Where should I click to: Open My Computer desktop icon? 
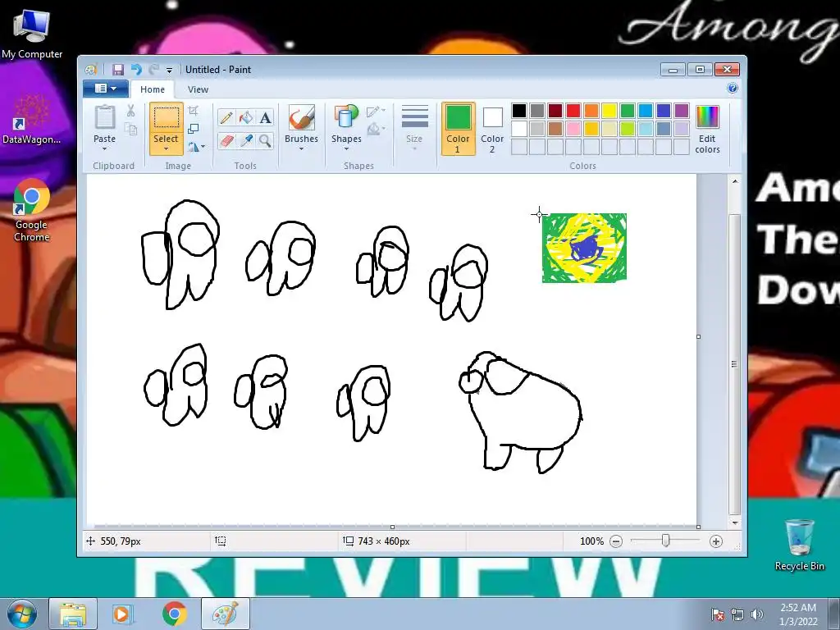(32, 33)
